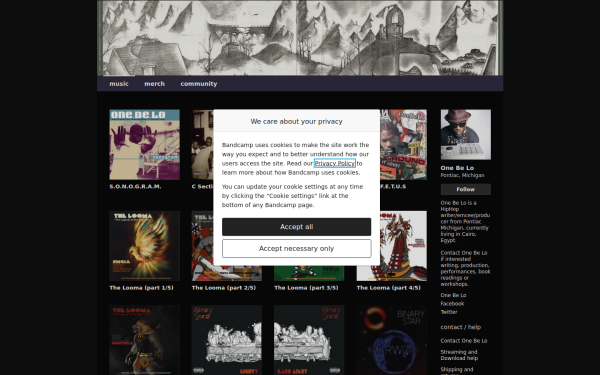Click the mountain sketch banner image
Screen dimensions: 600x375
pyautogui.click(x=300, y=38)
